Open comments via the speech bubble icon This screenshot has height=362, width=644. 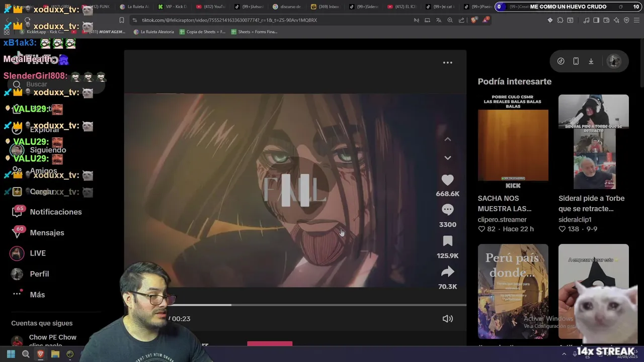point(447,209)
